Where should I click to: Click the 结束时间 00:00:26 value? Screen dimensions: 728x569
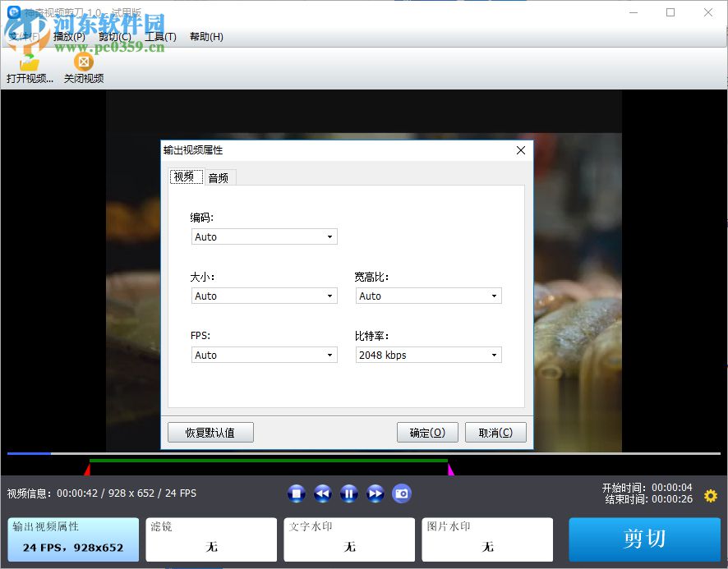tap(672, 499)
